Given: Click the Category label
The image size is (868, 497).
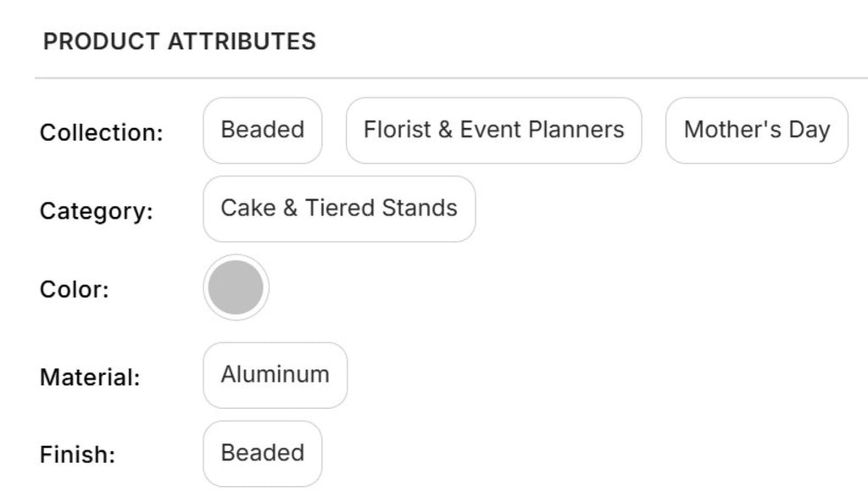Looking at the screenshot, I should (x=97, y=210).
